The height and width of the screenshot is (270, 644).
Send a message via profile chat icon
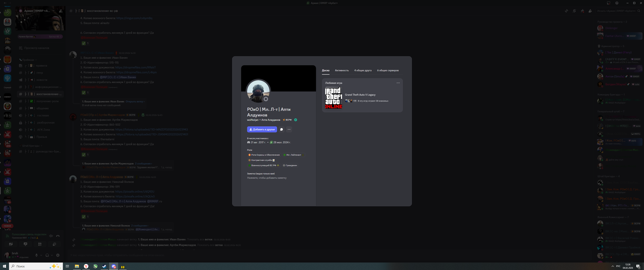[282, 130]
